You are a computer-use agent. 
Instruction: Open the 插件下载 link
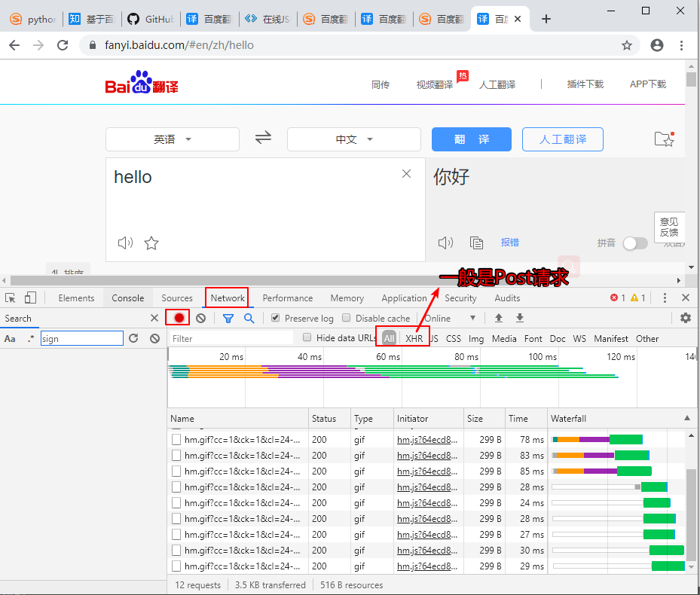click(x=585, y=84)
